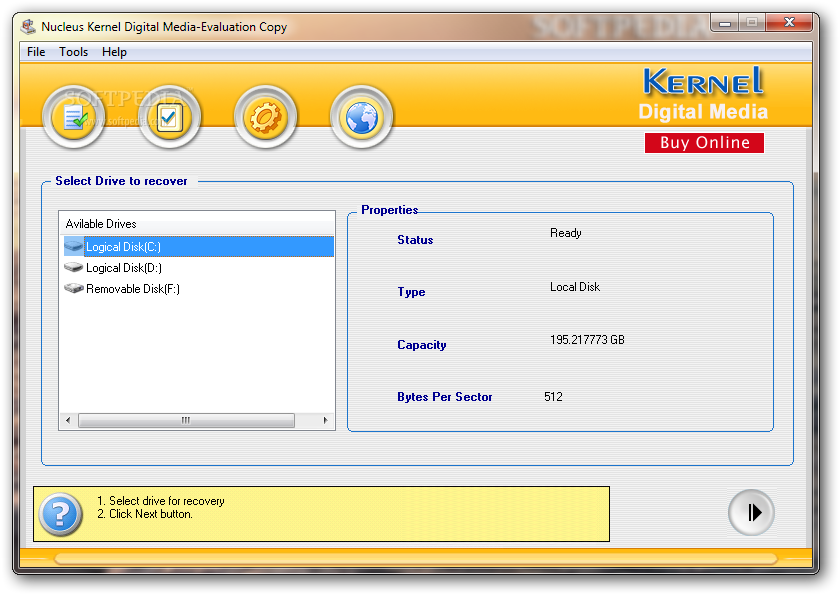Click the Avilable Drives column header

[x=197, y=224]
